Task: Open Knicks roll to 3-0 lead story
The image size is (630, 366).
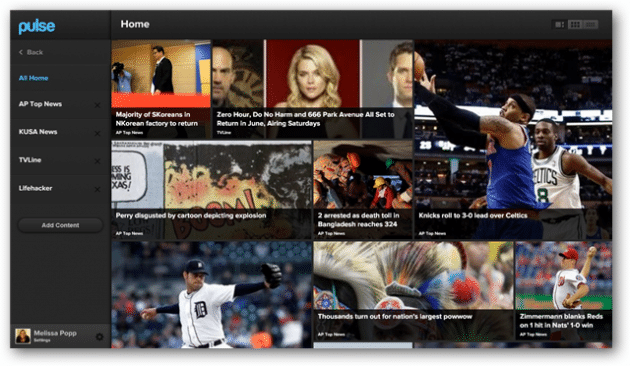Action: tap(513, 139)
